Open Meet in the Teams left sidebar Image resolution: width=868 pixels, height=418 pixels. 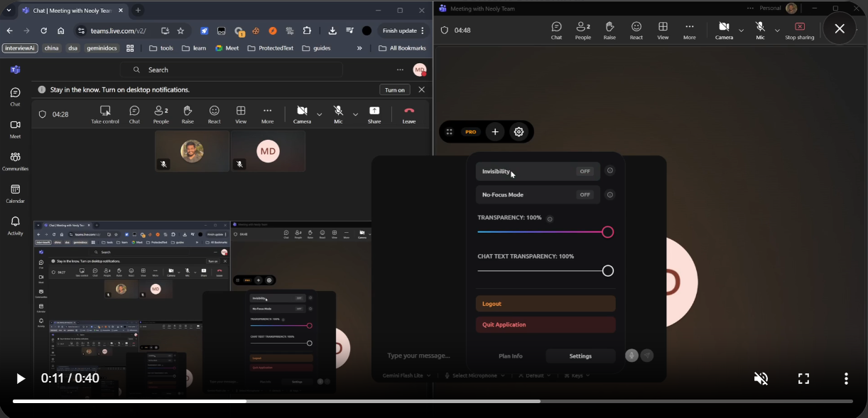point(15,128)
